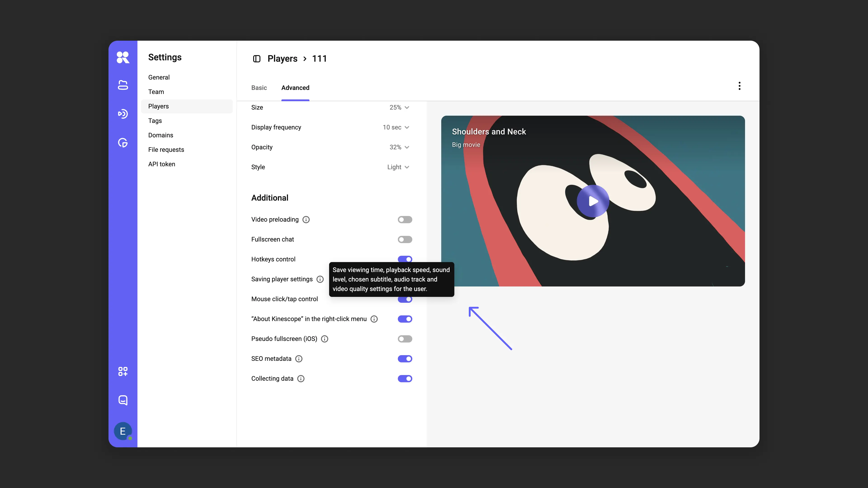The height and width of the screenshot is (488, 868).
Task: Open the user avatar E menu
Action: coord(123,431)
